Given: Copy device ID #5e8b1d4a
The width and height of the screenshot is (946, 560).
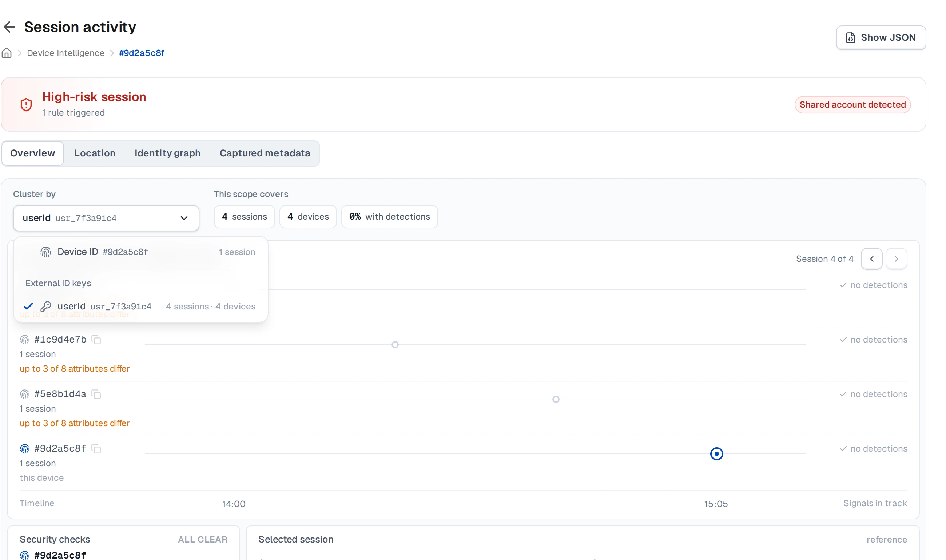Looking at the screenshot, I should click(96, 394).
